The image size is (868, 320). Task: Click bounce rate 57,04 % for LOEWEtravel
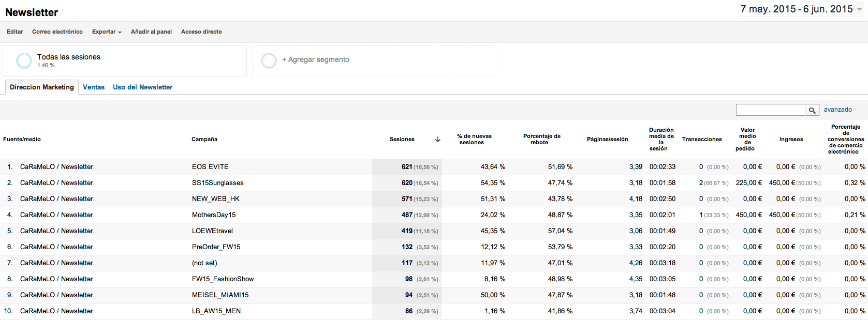click(x=560, y=231)
